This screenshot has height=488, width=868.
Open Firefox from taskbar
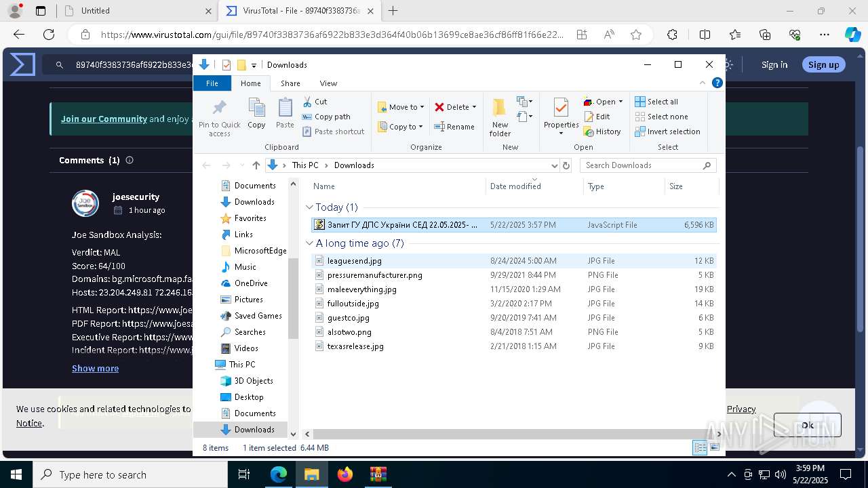click(345, 474)
